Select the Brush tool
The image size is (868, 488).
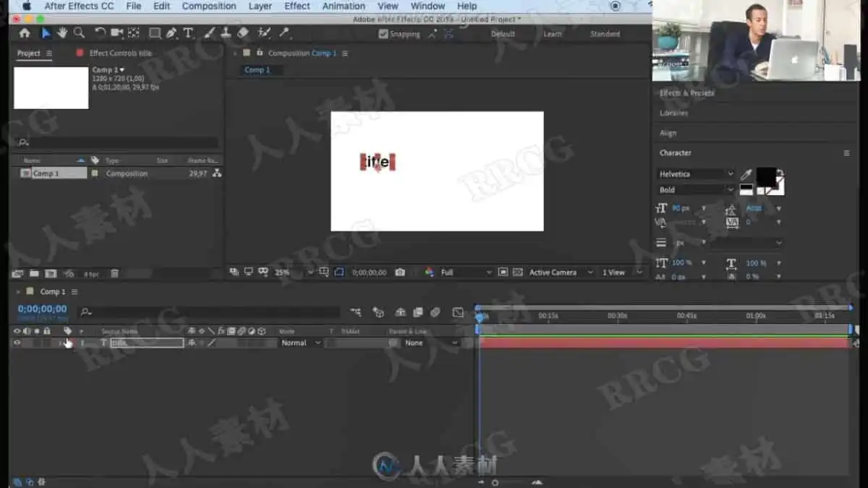(x=209, y=33)
